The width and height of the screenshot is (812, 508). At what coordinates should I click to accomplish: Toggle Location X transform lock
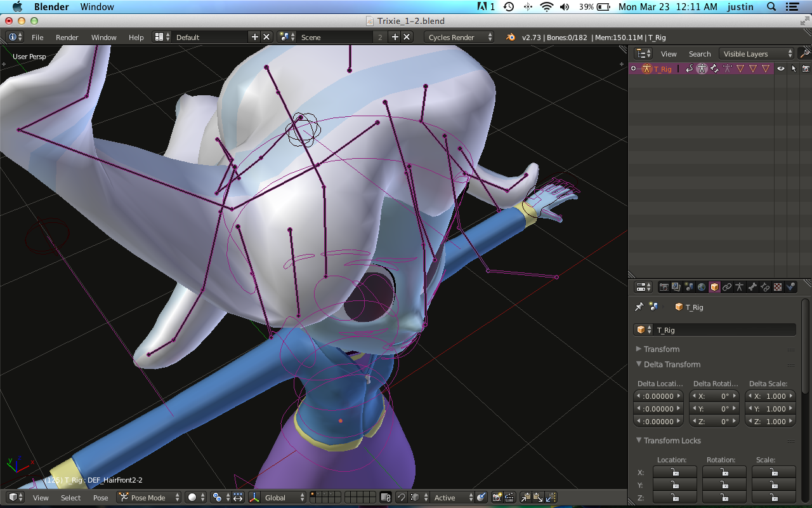click(674, 472)
